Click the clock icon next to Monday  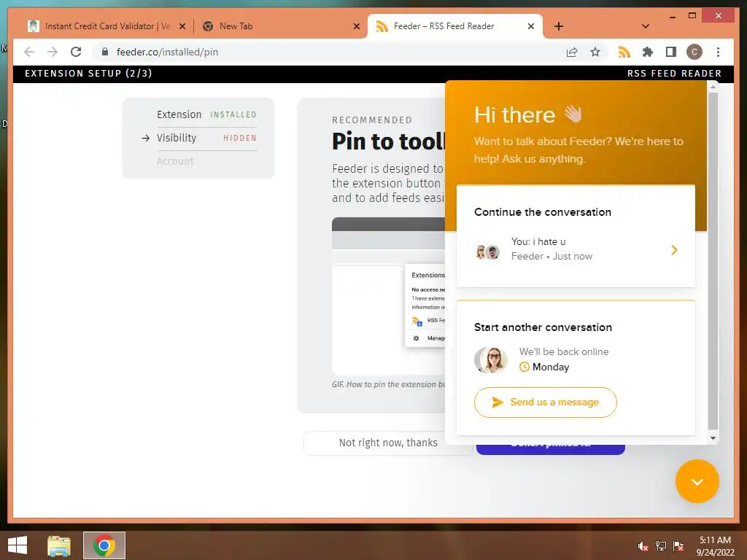(524, 367)
